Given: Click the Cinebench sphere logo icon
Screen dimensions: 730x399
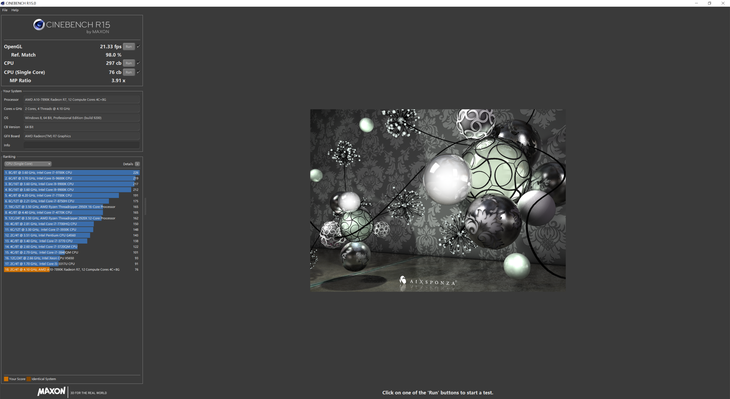Looking at the screenshot, I should click(39, 25).
